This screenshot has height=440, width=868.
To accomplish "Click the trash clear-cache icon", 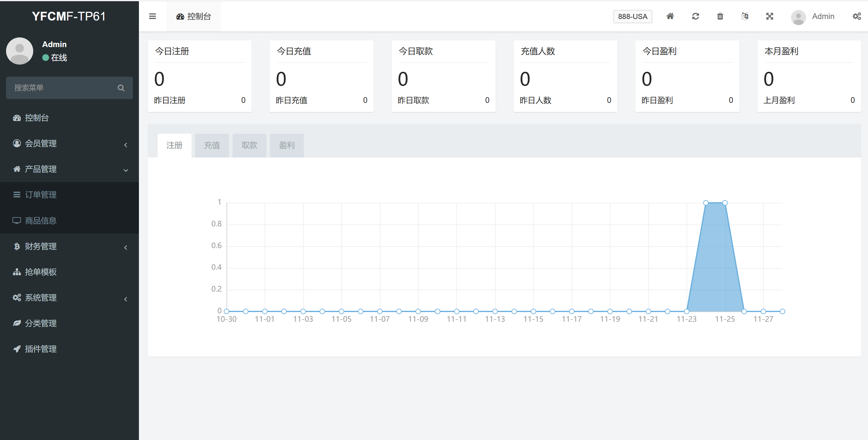I will 720,16.
